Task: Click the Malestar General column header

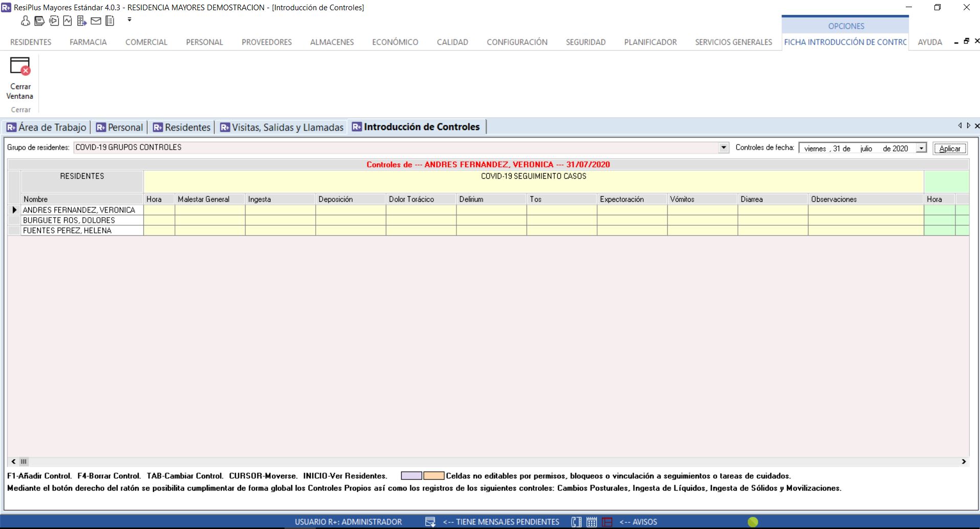Action: tap(210, 199)
